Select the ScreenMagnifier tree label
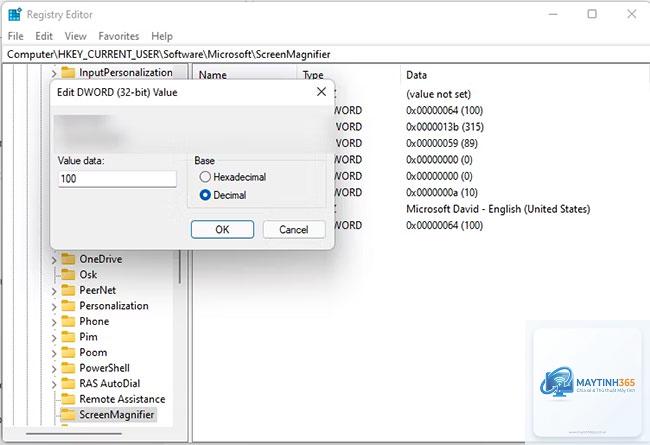 (x=116, y=415)
